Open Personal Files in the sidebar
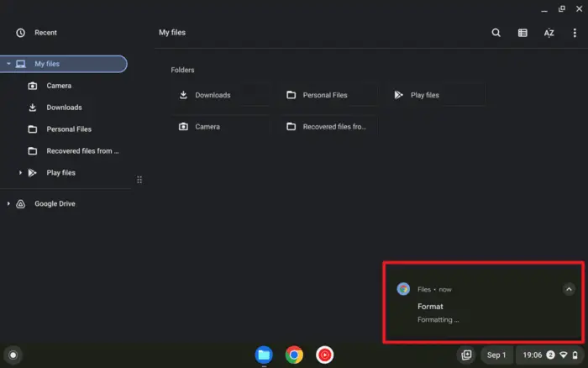The width and height of the screenshot is (588, 368). click(70, 129)
